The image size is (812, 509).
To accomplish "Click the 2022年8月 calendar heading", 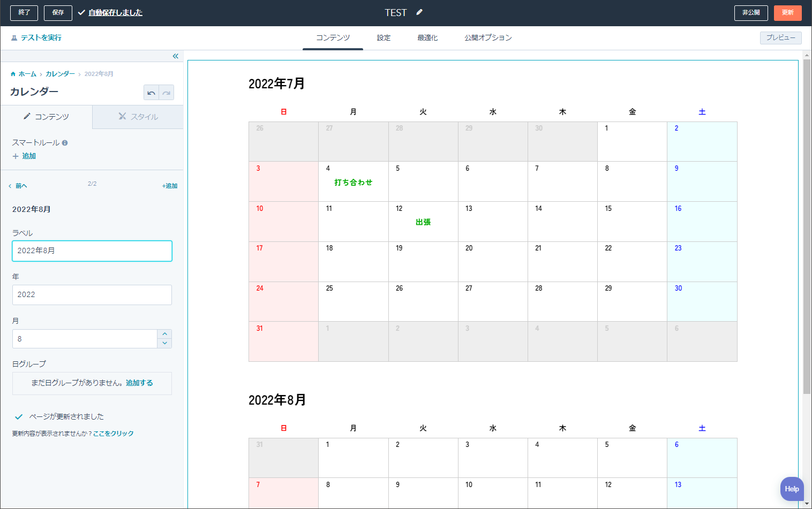I will (x=277, y=400).
